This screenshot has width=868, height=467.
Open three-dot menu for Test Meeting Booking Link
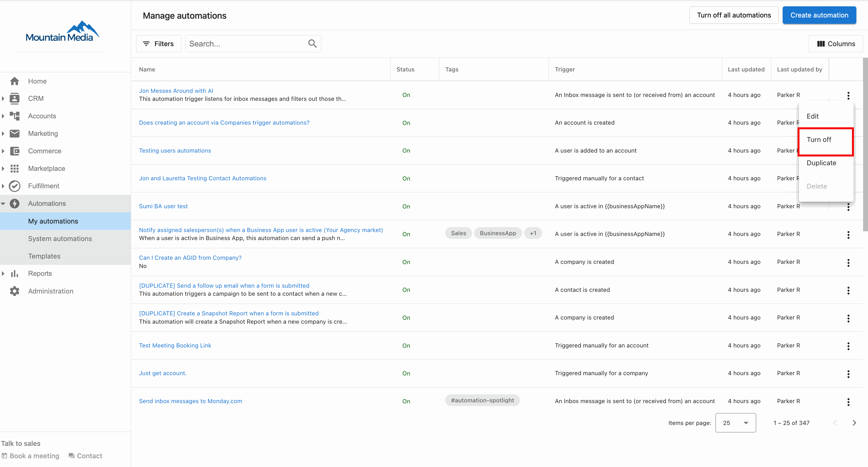pos(848,346)
